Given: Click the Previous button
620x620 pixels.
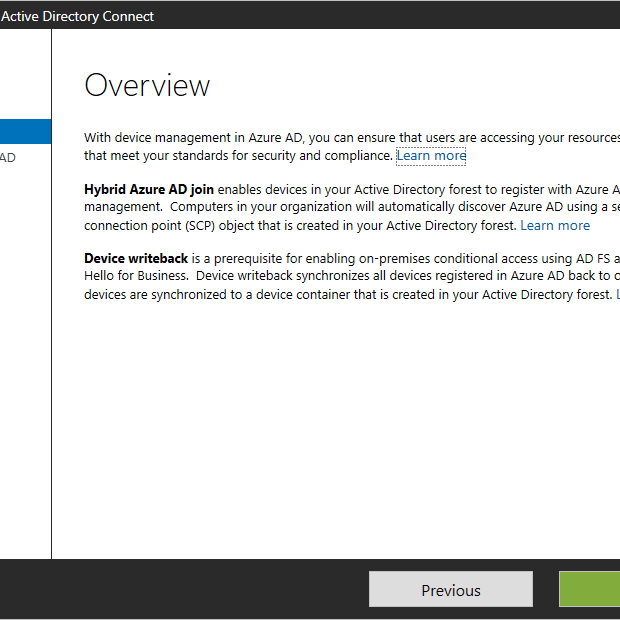Looking at the screenshot, I should click(x=451, y=588).
